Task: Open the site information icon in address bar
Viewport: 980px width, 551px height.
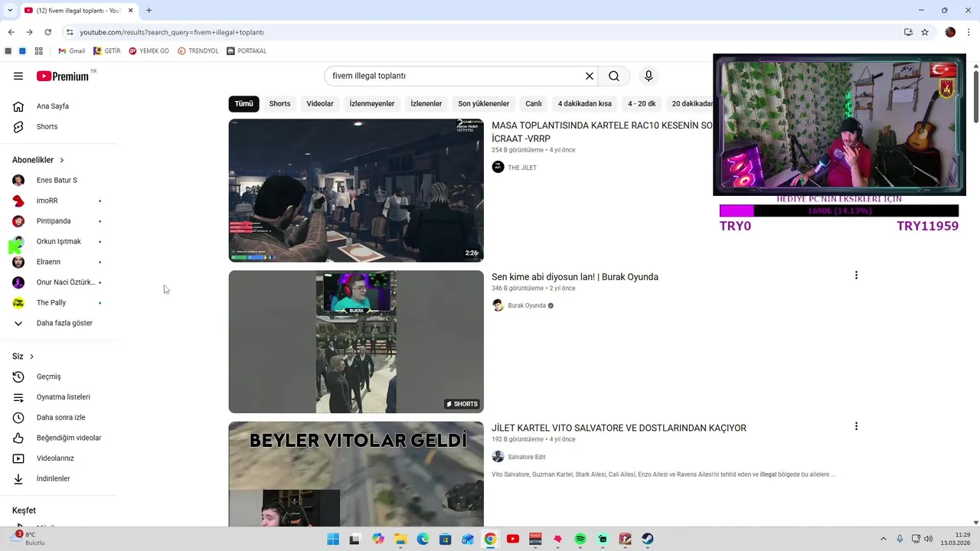Action: (x=70, y=32)
